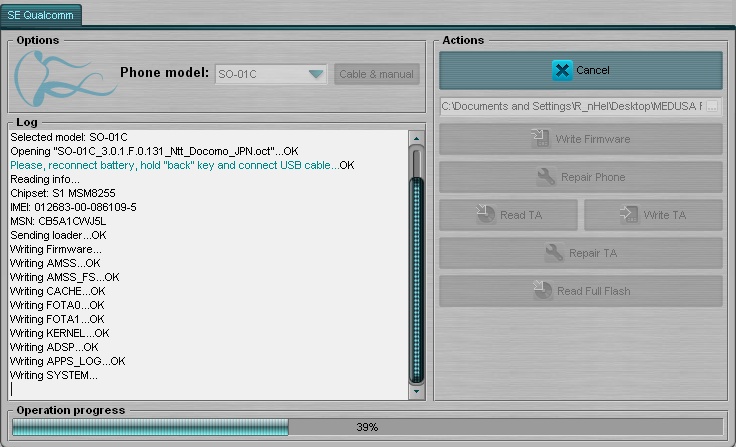Click the browse ellipsis button for firmware path
The image size is (736, 447).
coord(712,107)
